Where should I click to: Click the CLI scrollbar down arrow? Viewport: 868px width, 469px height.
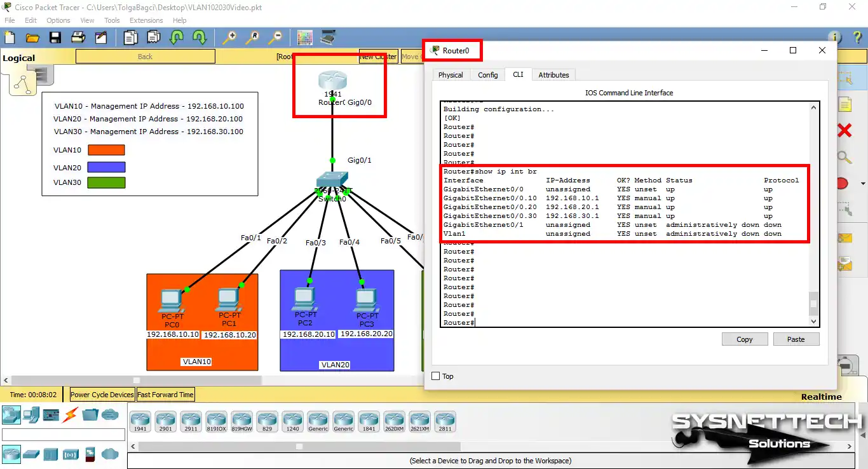(814, 321)
